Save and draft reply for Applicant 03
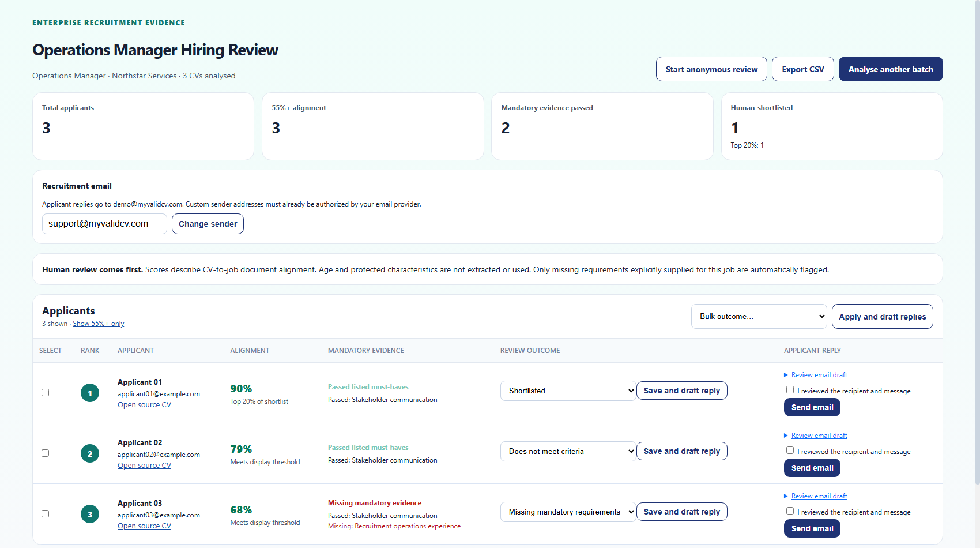Viewport: 980px width, 548px height. tap(681, 512)
